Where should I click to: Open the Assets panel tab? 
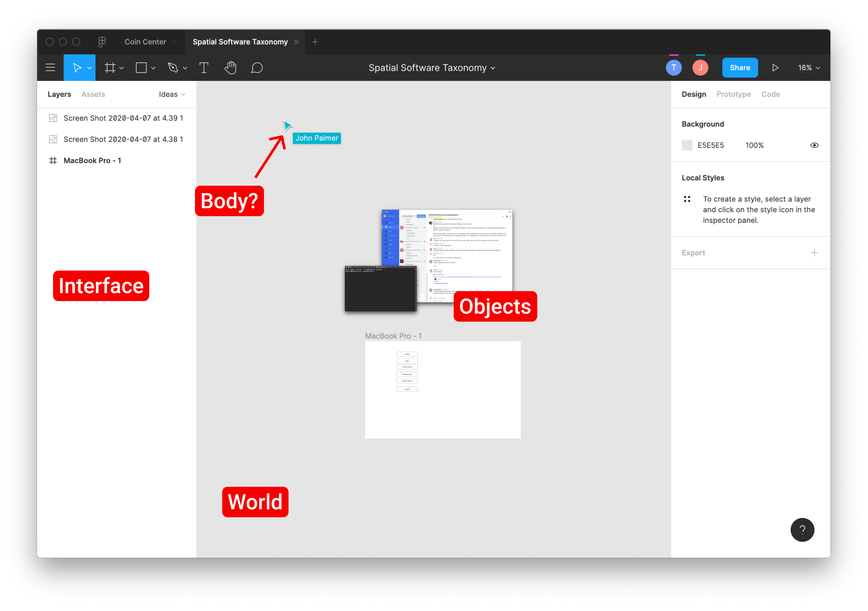(x=93, y=94)
